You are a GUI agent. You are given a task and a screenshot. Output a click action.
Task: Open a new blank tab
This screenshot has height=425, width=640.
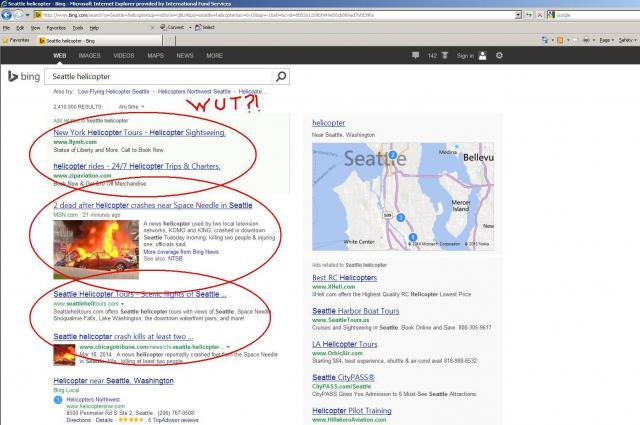coord(169,40)
